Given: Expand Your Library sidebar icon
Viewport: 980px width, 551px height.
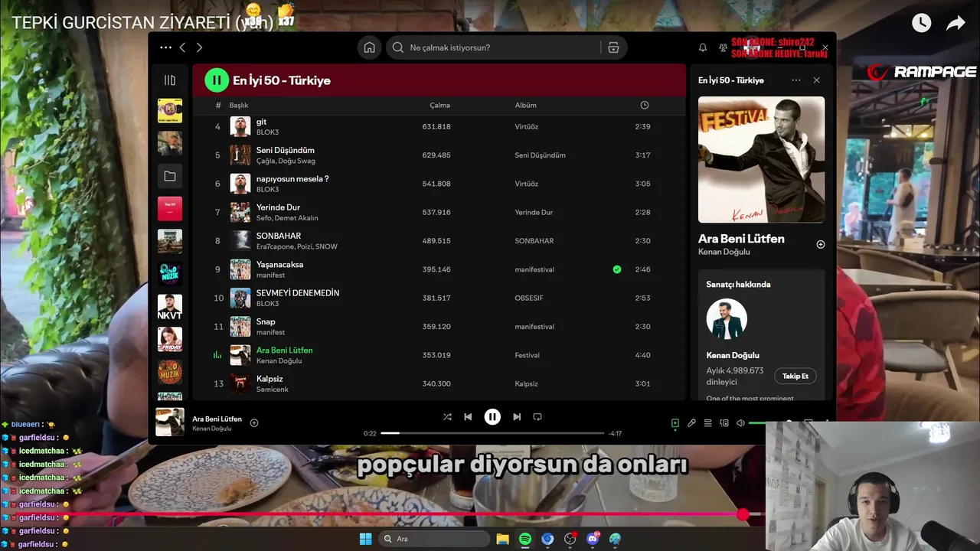Looking at the screenshot, I should pos(170,80).
